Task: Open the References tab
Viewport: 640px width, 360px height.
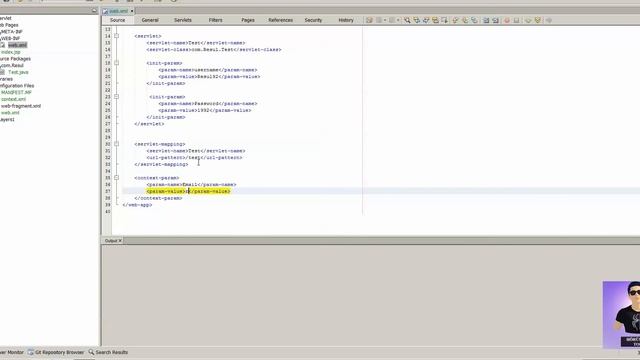Action: 280,20
